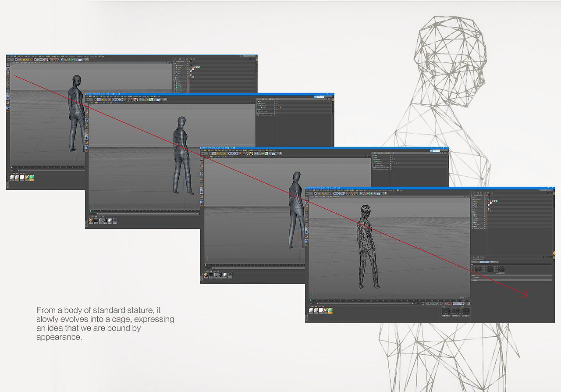Switch to Polygons mode in front window's left palette

[x=307, y=220]
